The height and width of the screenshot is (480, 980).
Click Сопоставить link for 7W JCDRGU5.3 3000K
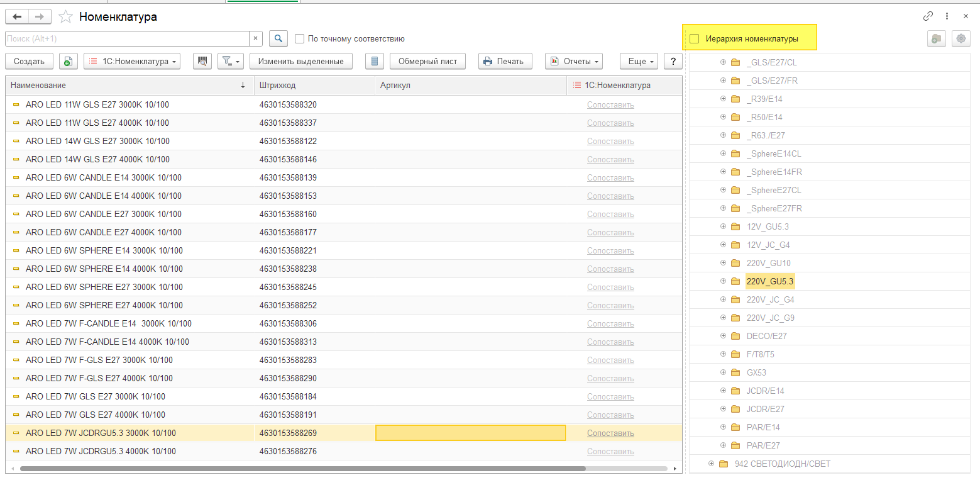pyautogui.click(x=610, y=433)
